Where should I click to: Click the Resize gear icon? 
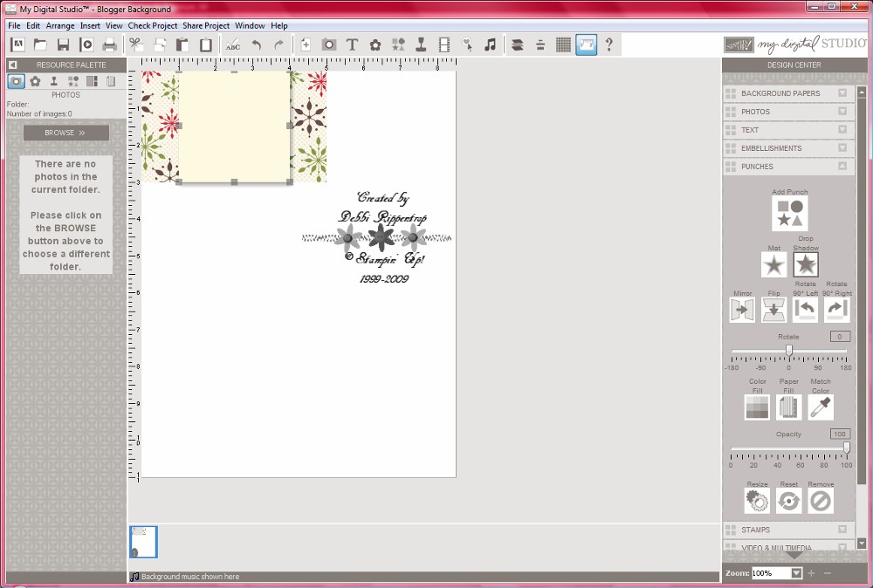point(757,502)
